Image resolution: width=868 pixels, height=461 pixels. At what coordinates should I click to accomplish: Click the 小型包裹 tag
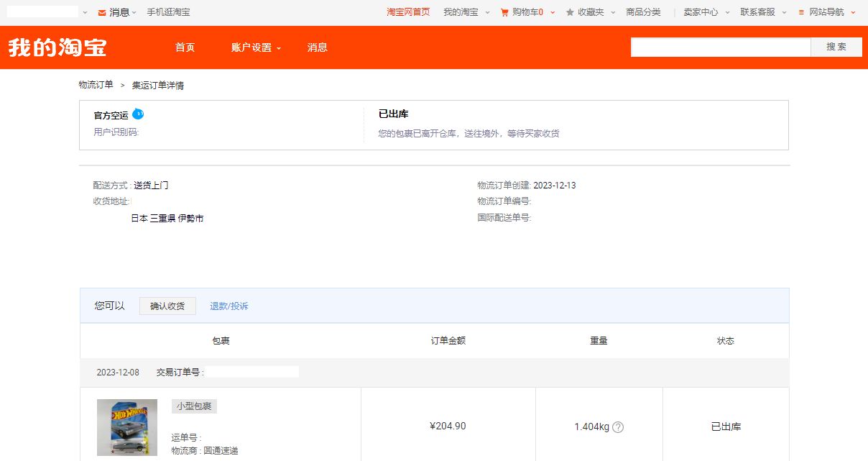click(194, 406)
